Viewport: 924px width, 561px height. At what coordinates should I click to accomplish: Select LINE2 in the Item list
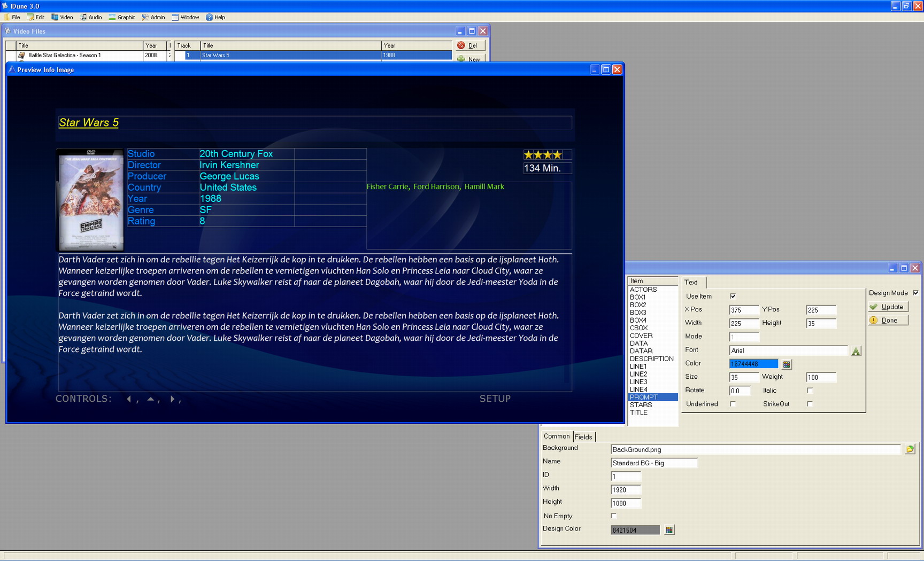point(653,374)
